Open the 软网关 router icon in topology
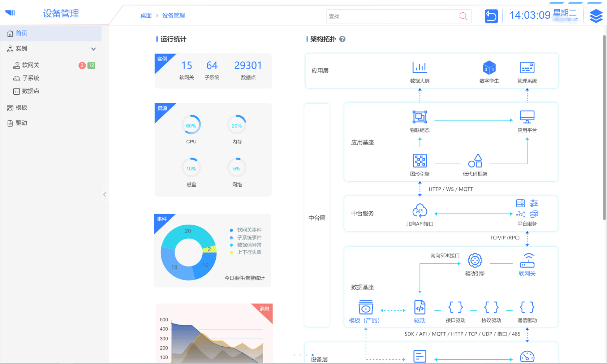607x364 pixels. [x=527, y=260]
